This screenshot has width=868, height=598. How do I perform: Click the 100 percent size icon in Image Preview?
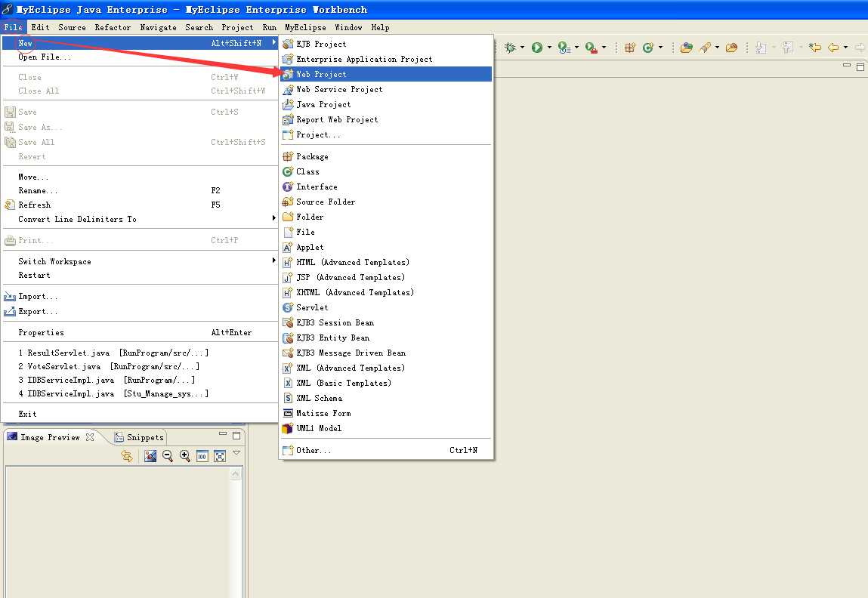[x=202, y=456]
